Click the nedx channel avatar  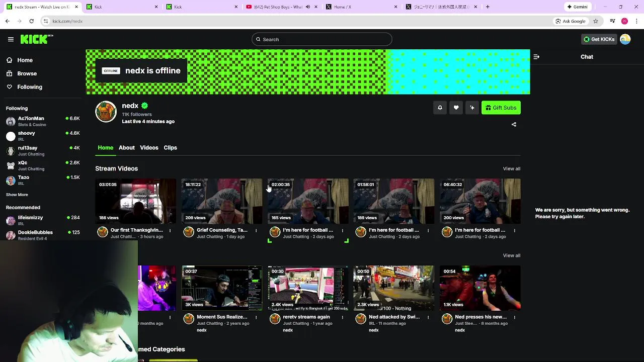coord(106,112)
